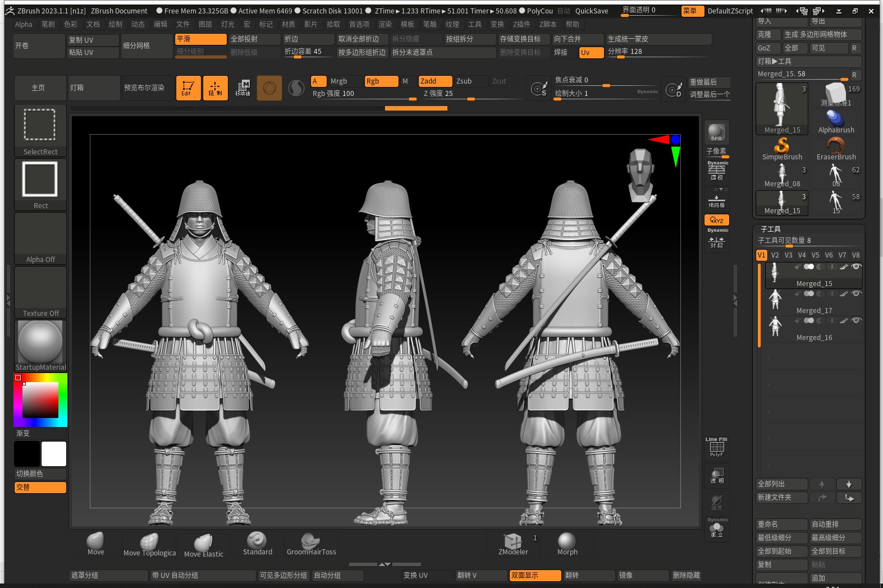Select the GroomHairToss brush
Screen dimensions: 883x588
(311, 544)
